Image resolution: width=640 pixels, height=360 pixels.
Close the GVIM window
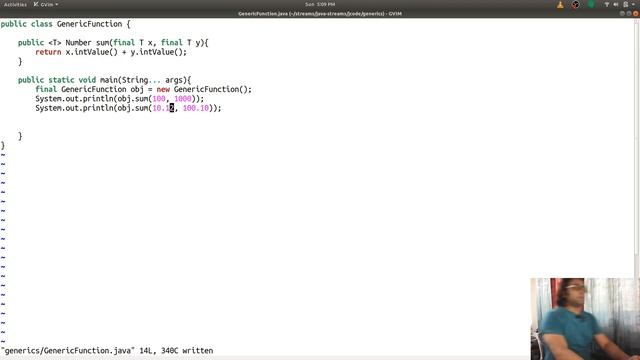click(x=636, y=13)
